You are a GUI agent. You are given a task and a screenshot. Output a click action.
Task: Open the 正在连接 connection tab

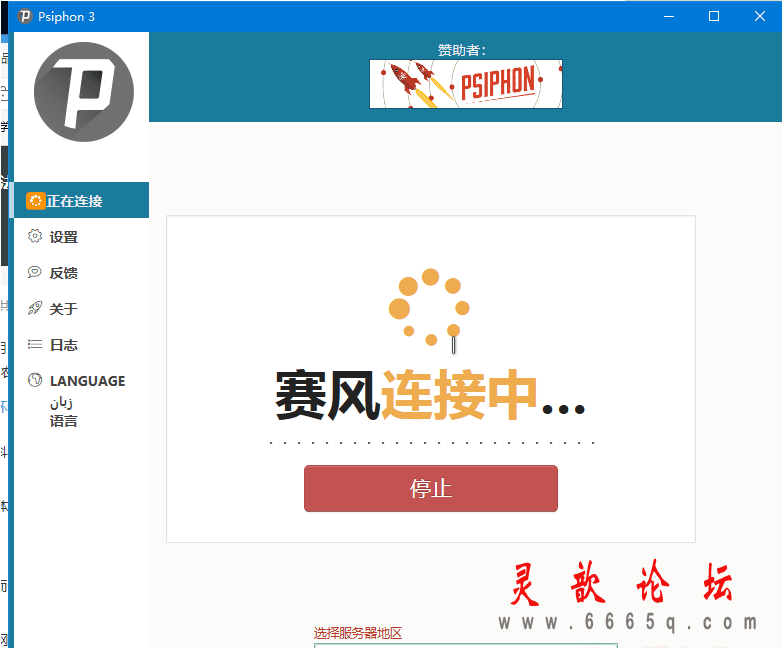[81, 201]
